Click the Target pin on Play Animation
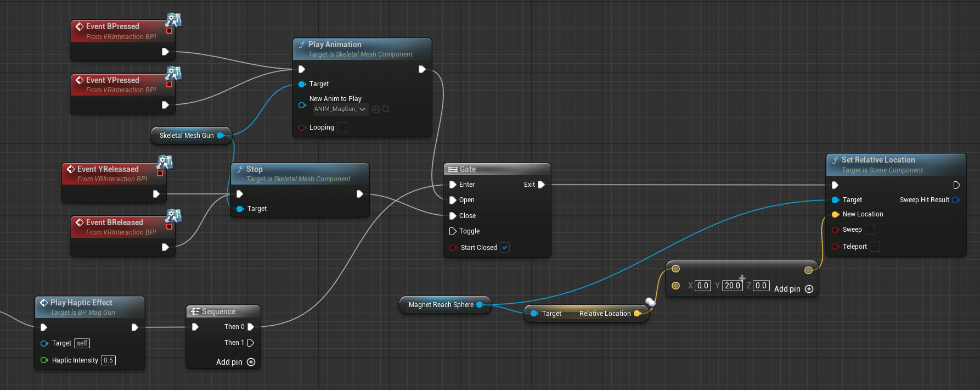The image size is (980, 390). [x=302, y=84]
